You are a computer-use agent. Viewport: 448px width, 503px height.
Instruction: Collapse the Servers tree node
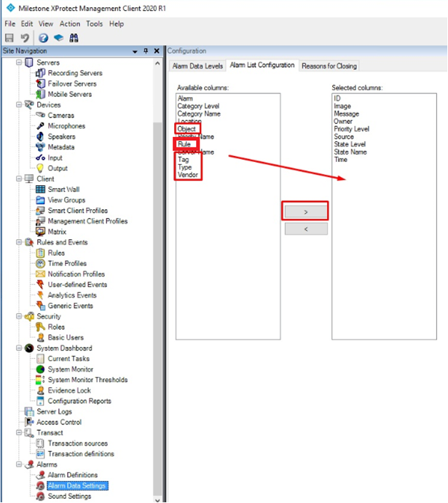point(19,62)
